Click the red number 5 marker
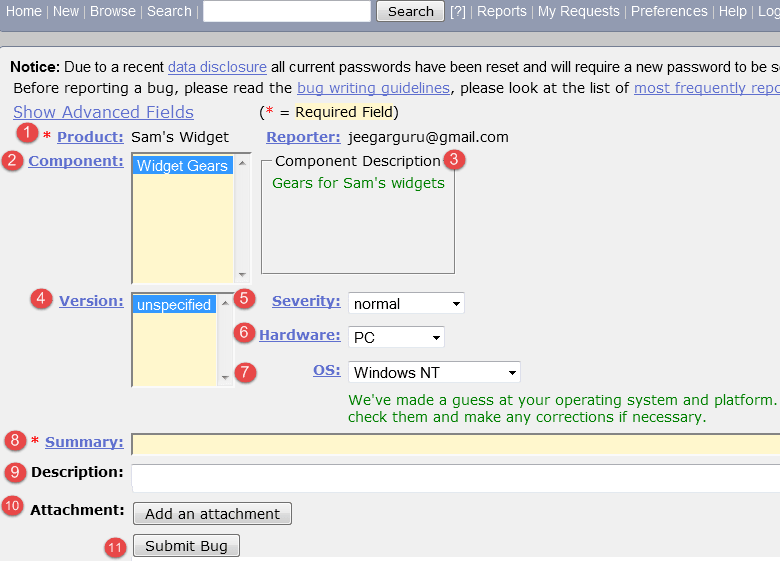The height and width of the screenshot is (561, 780). 246,298
